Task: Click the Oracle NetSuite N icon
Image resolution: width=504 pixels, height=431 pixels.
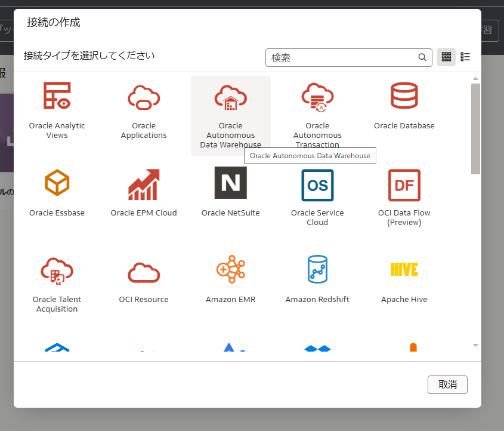Action: (x=230, y=183)
